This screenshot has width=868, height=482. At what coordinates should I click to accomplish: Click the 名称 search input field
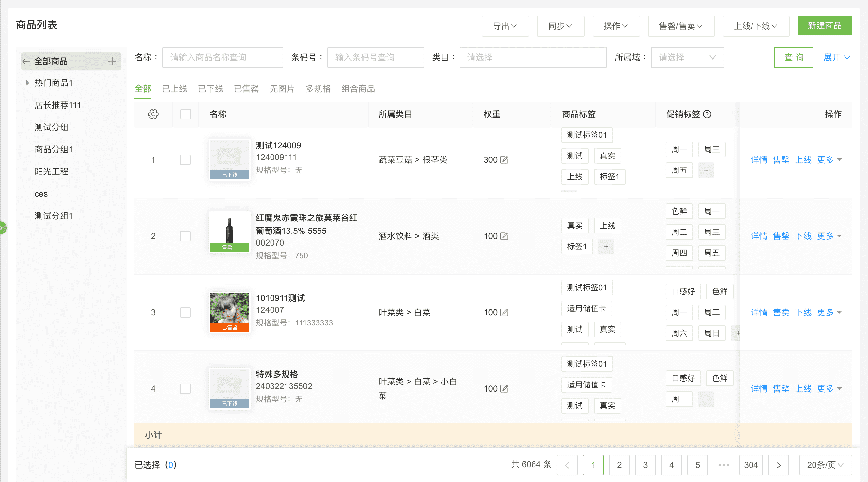[223, 57]
